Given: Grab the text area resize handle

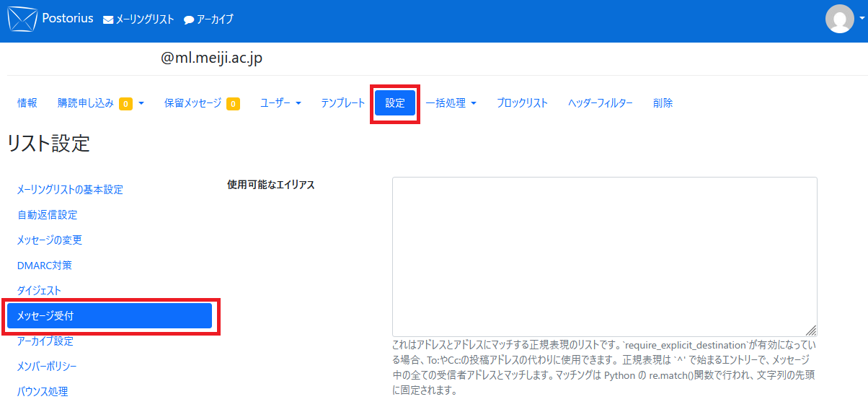Looking at the screenshot, I should 811,331.
